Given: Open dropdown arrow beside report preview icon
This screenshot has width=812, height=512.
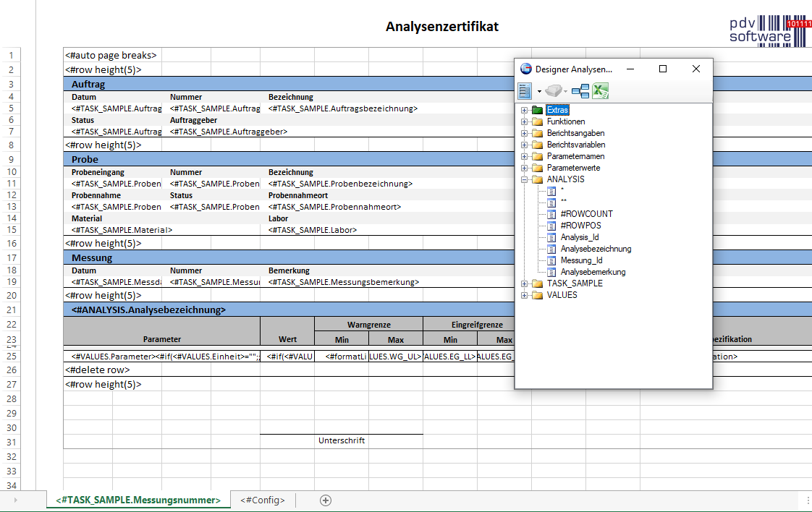Looking at the screenshot, I should pyautogui.click(x=539, y=92).
